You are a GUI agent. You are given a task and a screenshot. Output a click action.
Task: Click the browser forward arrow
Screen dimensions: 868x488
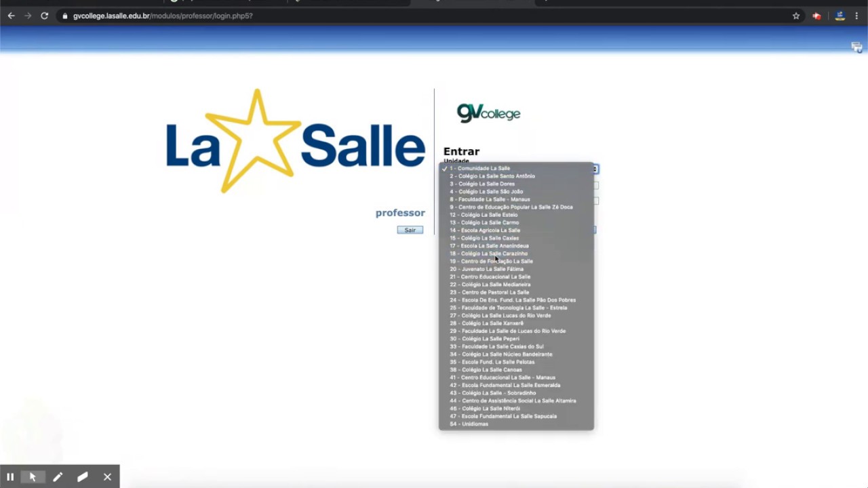(x=28, y=16)
